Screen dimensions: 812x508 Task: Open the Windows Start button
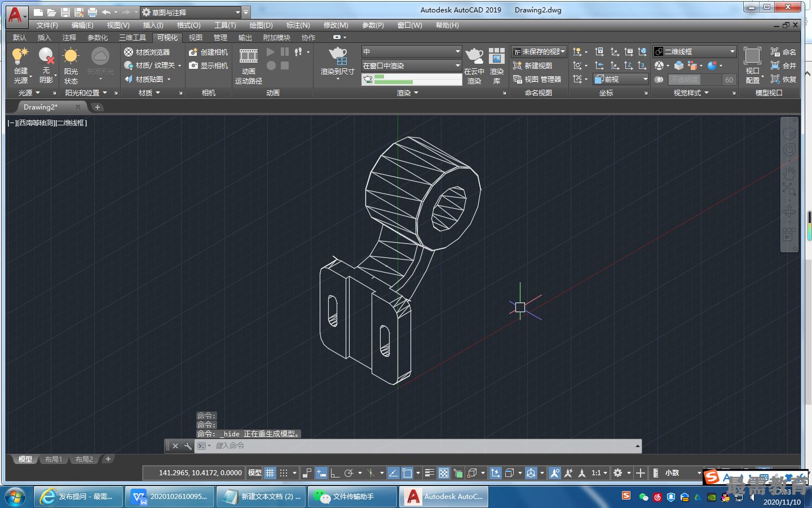pyautogui.click(x=15, y=497)
